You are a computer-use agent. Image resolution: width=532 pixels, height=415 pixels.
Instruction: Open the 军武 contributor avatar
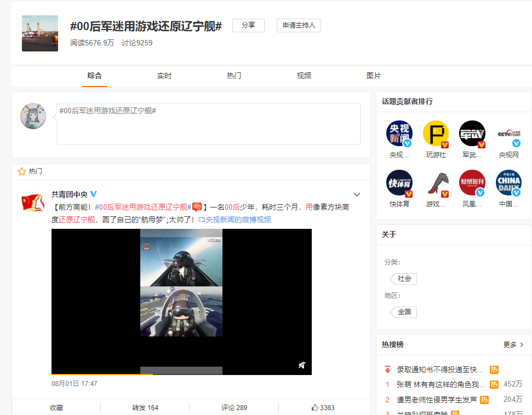pyautogui.click(x=472, y=134)
